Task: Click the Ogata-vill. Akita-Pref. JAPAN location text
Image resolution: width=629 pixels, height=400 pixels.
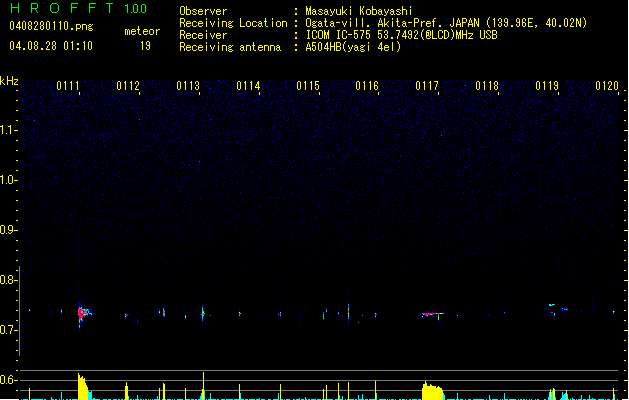Action: point(446,23)
